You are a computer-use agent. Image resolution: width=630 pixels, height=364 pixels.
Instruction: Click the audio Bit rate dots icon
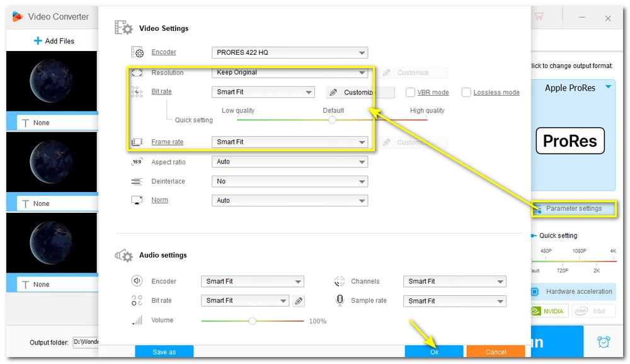(x=137, y=300)
